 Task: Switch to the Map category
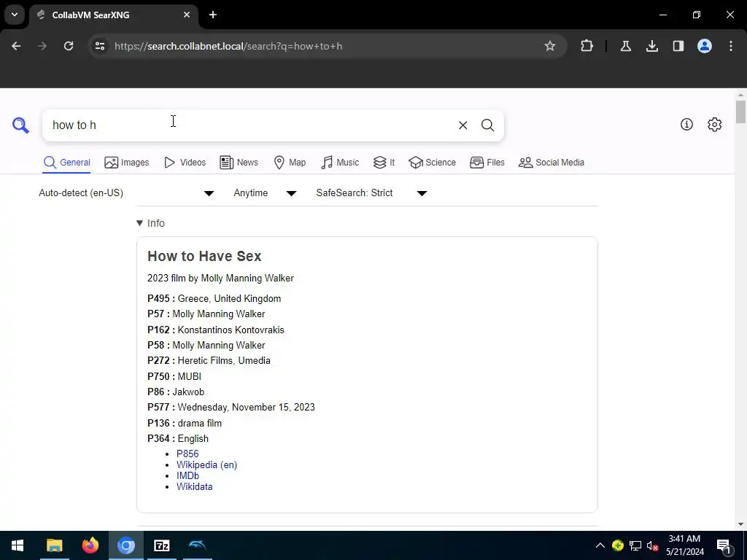point(290,163)
